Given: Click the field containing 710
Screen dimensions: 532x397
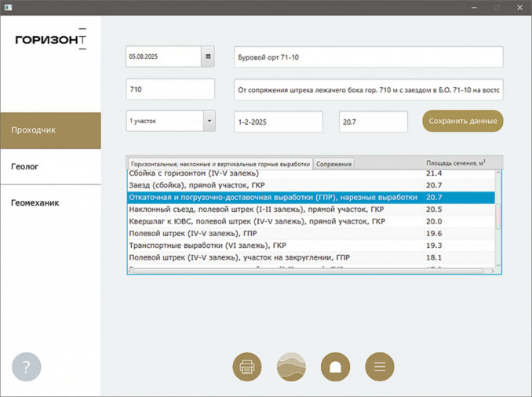Looking at the screenshot, I should coord(169,89).
